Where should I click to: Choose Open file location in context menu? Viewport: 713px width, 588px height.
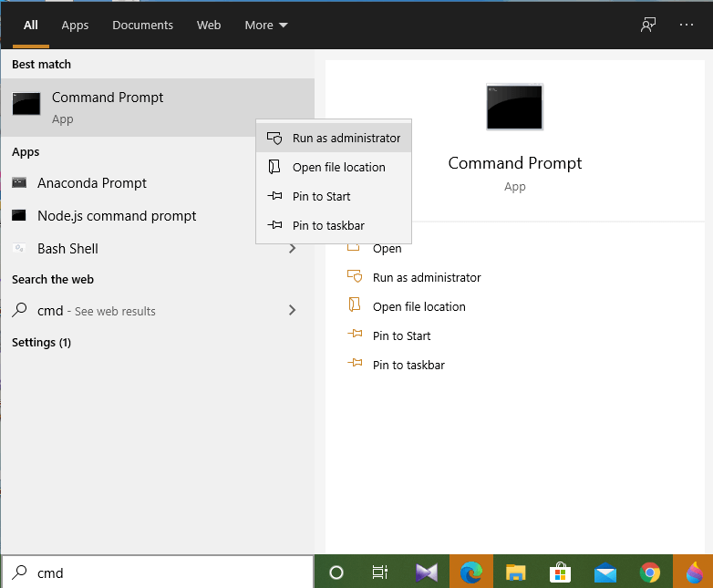point(334,167)
